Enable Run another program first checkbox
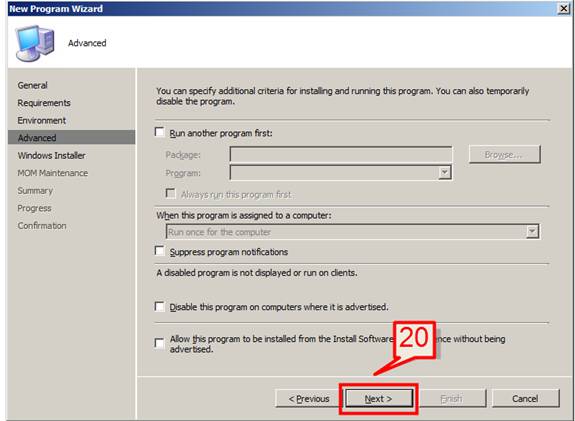Viewport: 575px width, 421px height. pos(160,132)
